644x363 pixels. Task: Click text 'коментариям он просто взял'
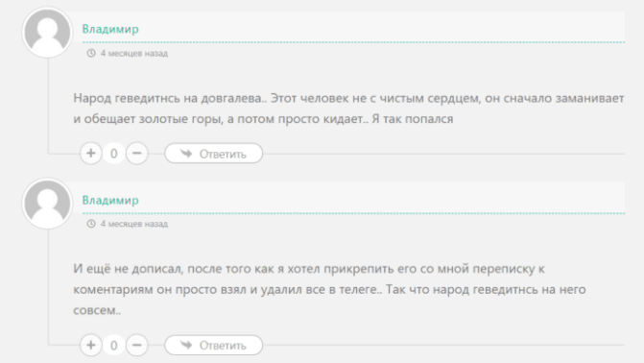point(159,289)
